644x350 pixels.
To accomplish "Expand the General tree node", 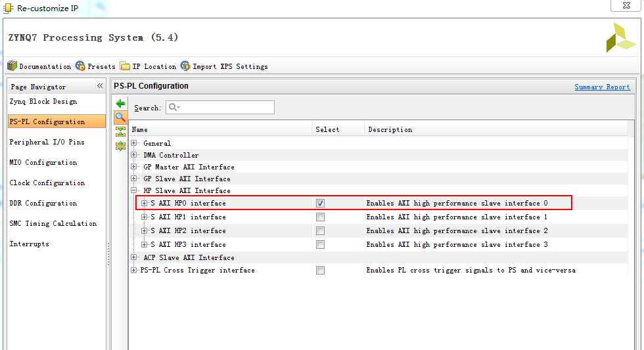I will click(134, 143).
